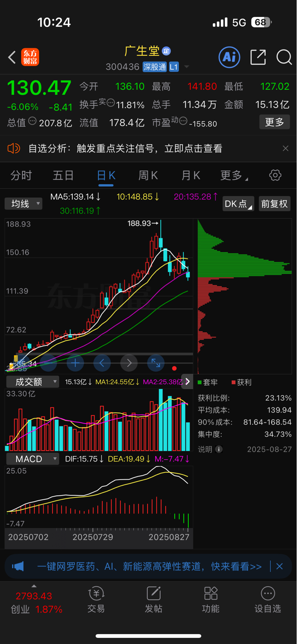The width and height of the screenshot is (297, 644).
Task: Tap the volume bar sub-chart
Action: pos(99,420)
